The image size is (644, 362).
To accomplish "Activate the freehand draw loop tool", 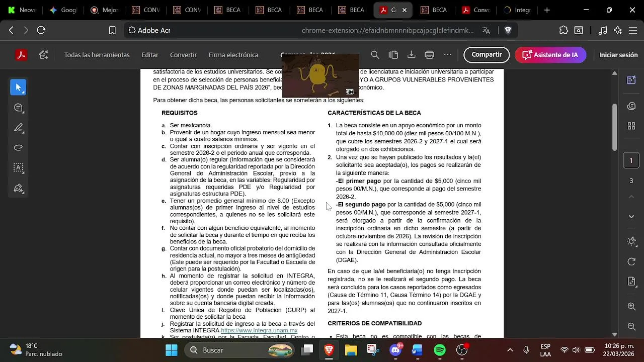I will tap(19, 148).
